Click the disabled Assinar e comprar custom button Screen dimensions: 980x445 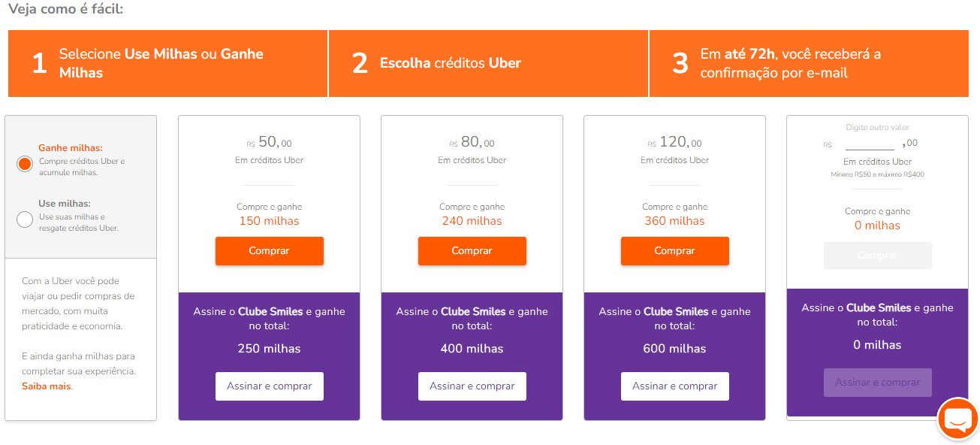click(878, 383)
